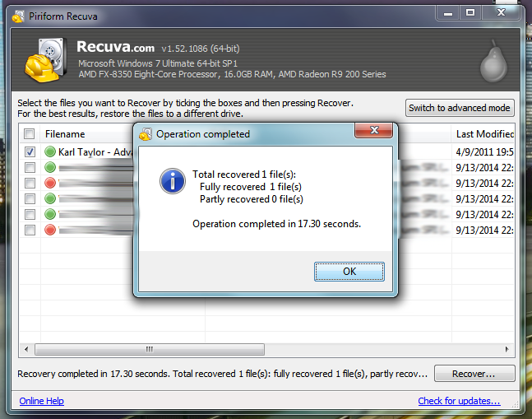Image resolution: width=532 pixels, height=419 pixels.
Task: Toggle the select-all checkbox beside Filename
Action: pos(29,134)
